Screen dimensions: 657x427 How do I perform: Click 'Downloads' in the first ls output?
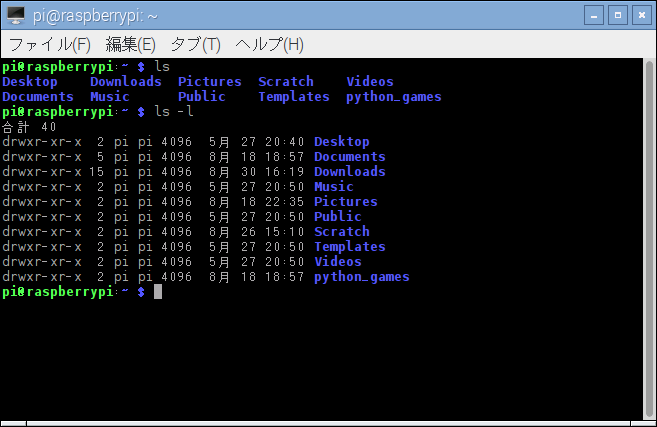click(x=126, y=82)
